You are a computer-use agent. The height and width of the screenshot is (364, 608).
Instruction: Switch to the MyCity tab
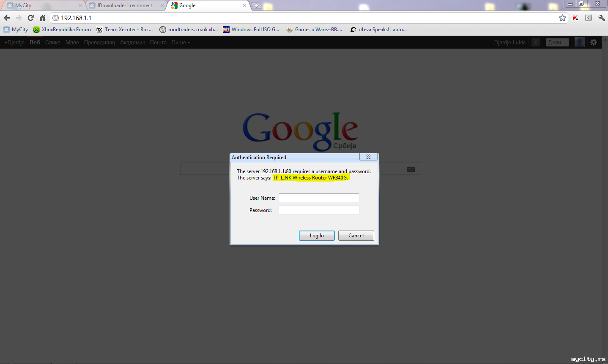tap(44, 5)
